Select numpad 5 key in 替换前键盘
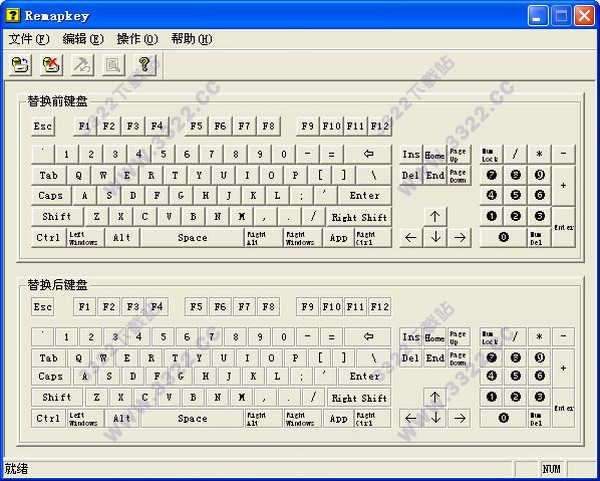This screenshot has width=600, height=481. [515, 195]
